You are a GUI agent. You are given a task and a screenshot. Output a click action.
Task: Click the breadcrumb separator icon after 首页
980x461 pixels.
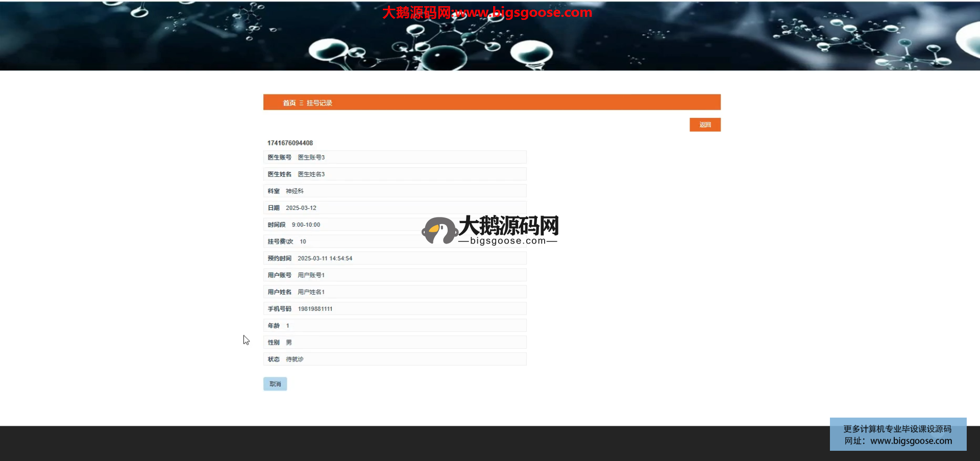(x=301, y=103)
